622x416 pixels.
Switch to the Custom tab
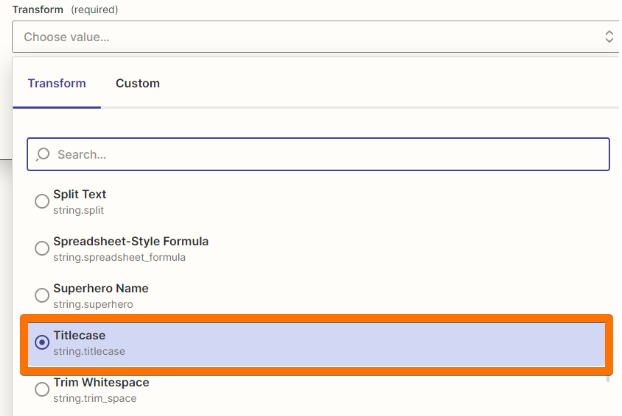(138, 83)
